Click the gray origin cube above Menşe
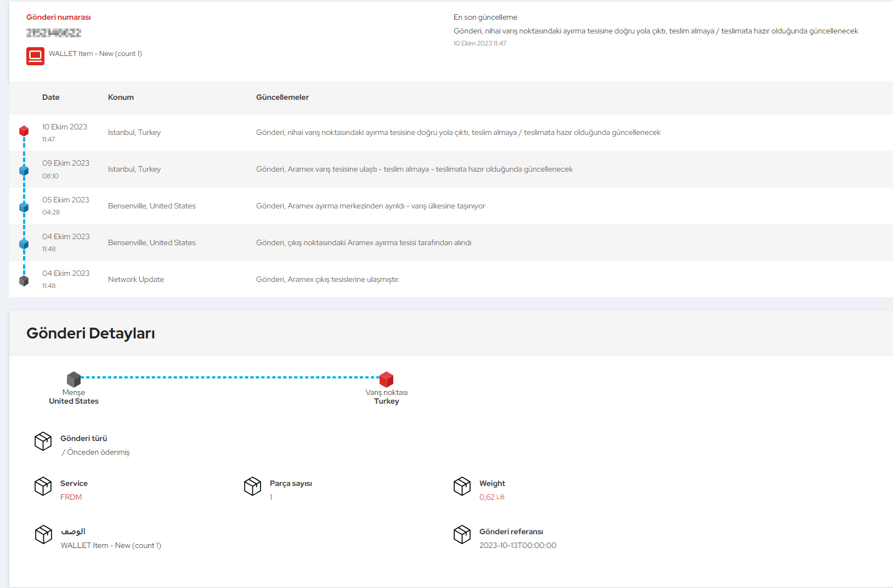The height and width of the screenshot is (588, 893). tap(74, 379)
